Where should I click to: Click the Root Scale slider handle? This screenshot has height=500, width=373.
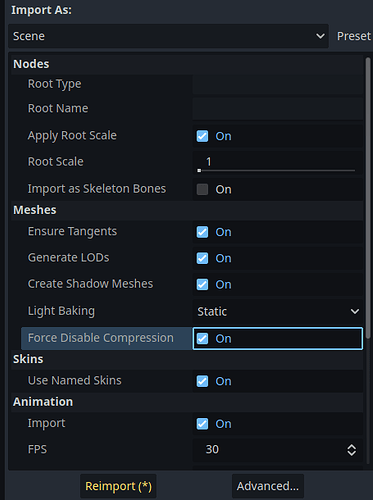pos(199,171)
